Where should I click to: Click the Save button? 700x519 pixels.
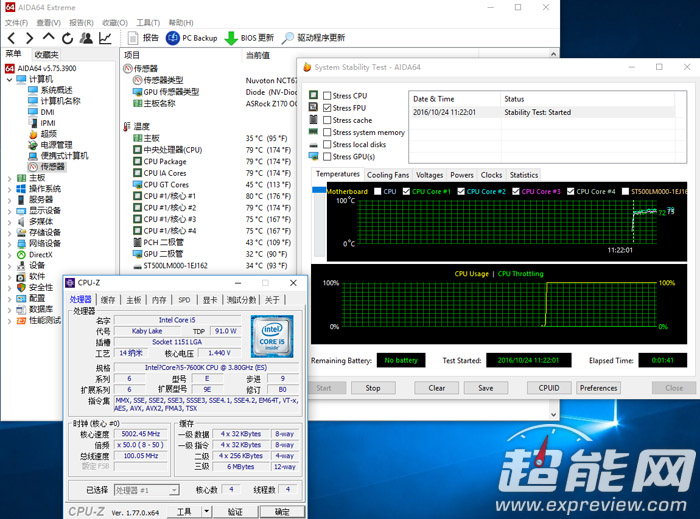[x=486, y=388]
